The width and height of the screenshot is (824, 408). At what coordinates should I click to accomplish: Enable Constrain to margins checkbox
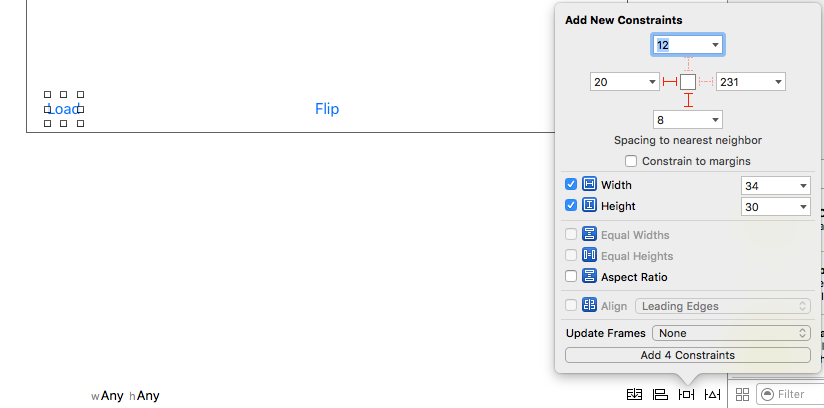pyautogui.click(x=631, y=161)
